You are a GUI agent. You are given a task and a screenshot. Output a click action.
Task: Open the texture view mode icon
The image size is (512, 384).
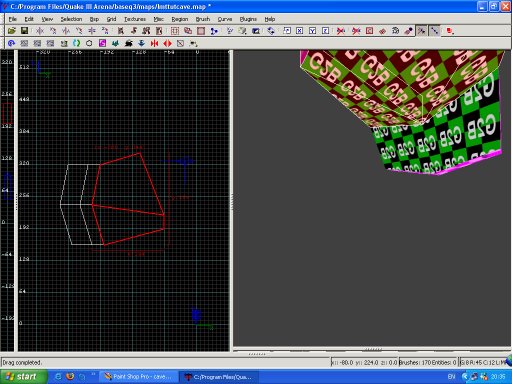point(242,31)
